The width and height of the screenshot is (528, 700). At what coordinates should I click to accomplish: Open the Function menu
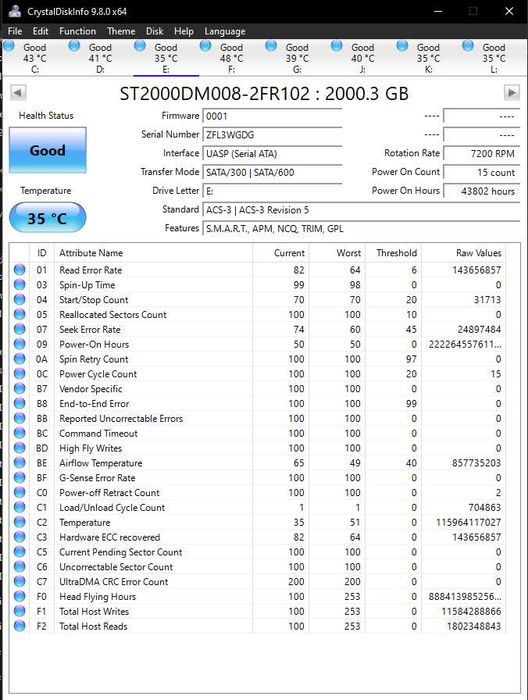(78, 31)
